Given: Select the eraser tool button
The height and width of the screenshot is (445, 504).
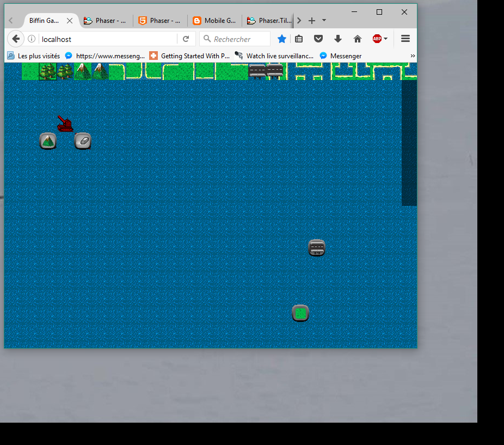Looking at the screenshot, I should click(x=83, y=141).
